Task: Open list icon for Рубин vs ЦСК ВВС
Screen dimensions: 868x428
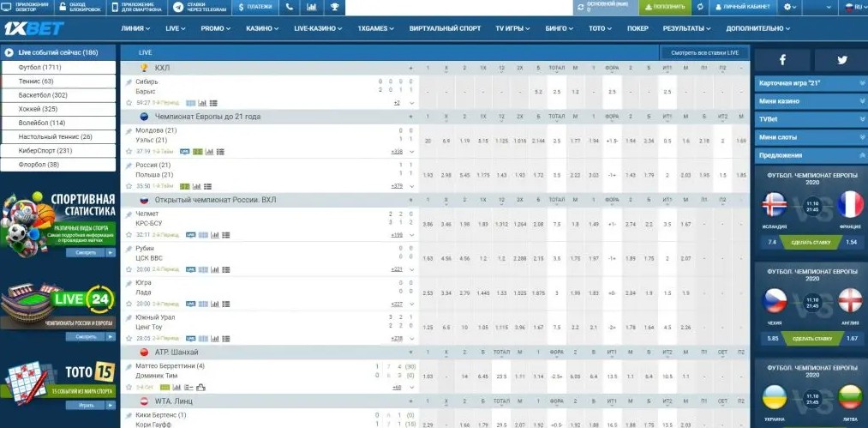Action: (x=226, y=269)
